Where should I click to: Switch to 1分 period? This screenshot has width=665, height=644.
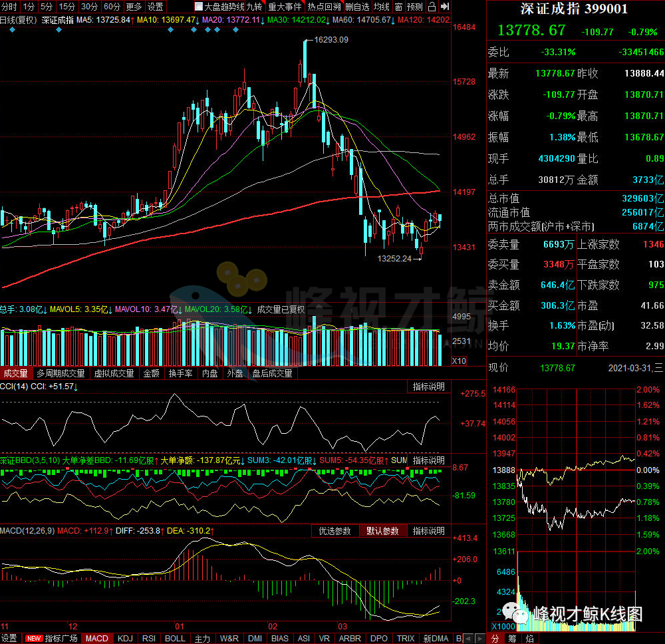[29, 7]
